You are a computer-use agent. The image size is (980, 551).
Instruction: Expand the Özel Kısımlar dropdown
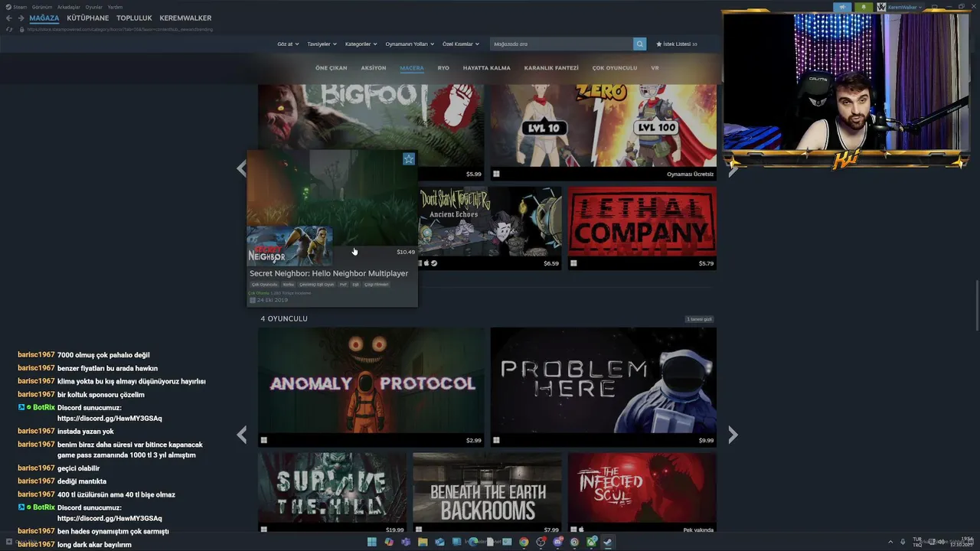pyautogui.click(x=461, y=44)
